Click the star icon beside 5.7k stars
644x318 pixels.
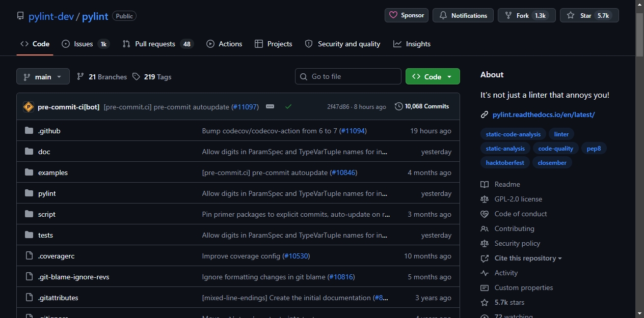(x=485, y=303)
